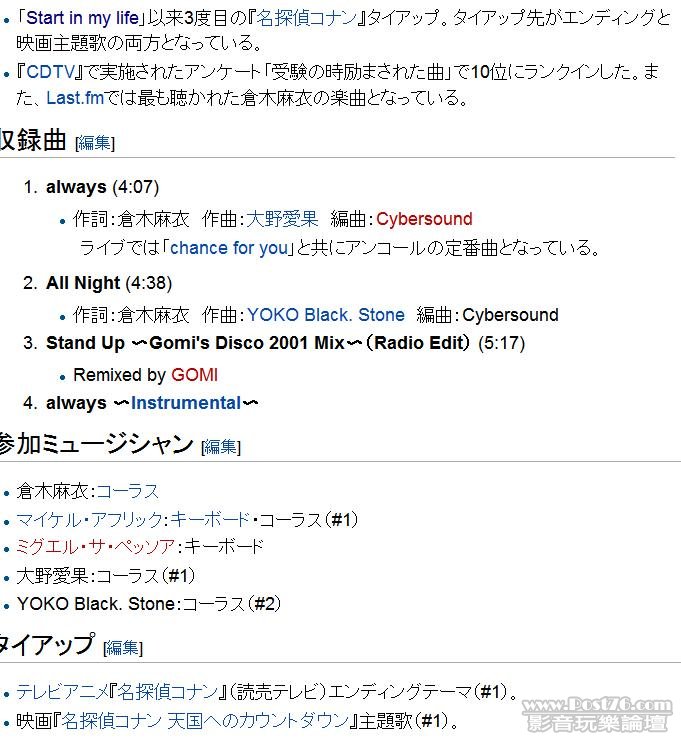Open the Instrumental link
Image resolution: width=681 pixels, height=741 pixels.
[x=186, y=403]
